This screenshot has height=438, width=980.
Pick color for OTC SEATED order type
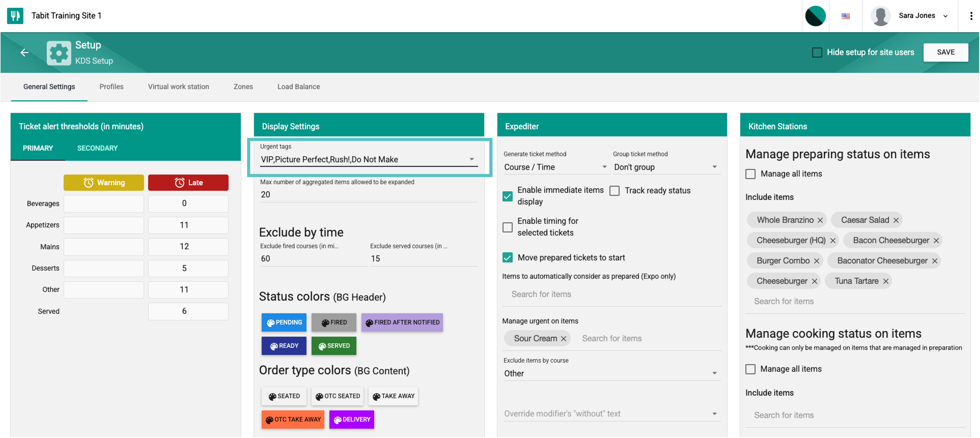tap(337, 396)
